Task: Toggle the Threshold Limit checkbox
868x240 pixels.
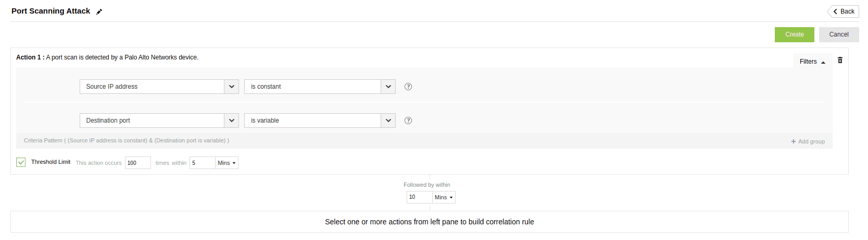Action: pos(21,162)
